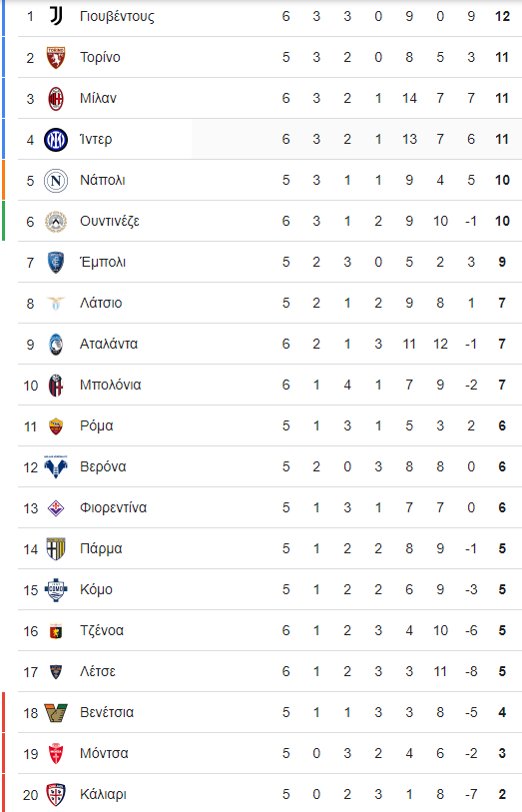Image resolution: width=522 pixels, height=812 pixels.
Task: Click the Atalanta crest icon
Action: click(56, 344)
